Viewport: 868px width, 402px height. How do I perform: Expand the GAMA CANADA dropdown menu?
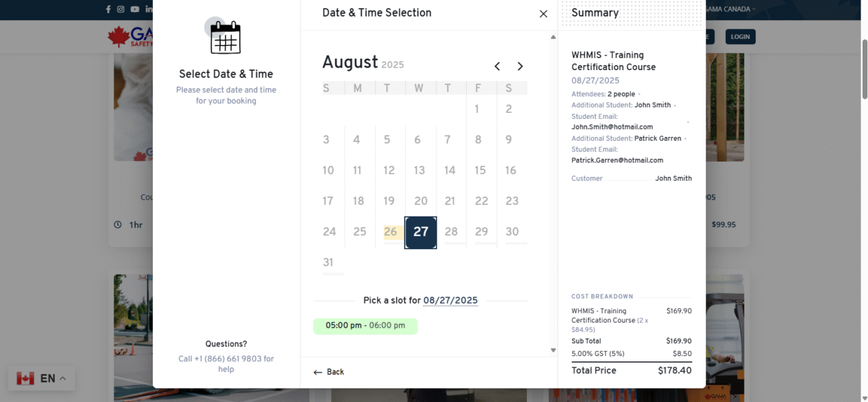730,9
